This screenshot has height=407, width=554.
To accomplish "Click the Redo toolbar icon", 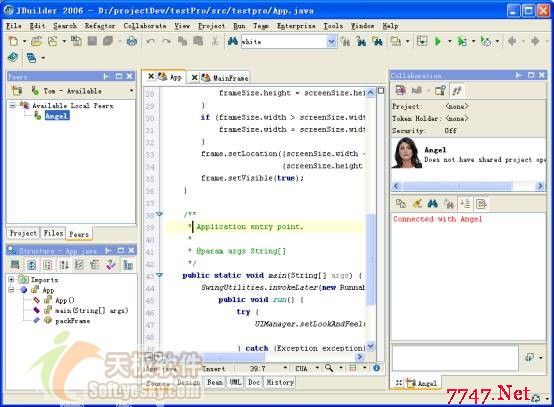I will pos(166,41).
